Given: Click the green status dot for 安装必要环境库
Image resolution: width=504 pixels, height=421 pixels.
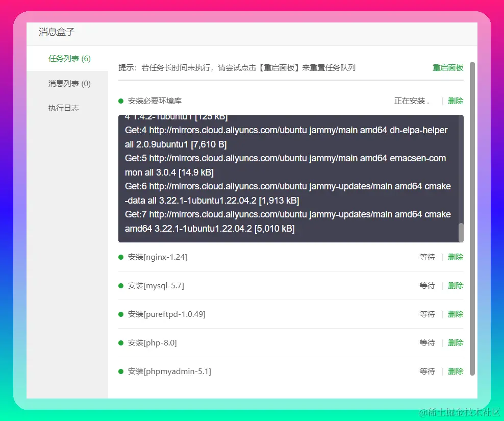Looking at the screenshot, I should tap(121, 102).
